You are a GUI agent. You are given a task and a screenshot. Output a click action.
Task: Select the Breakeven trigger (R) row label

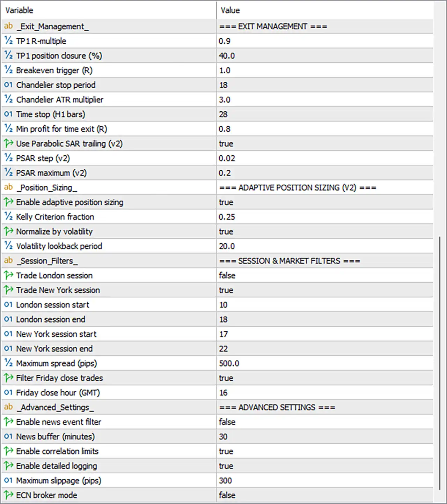(54, 71)
